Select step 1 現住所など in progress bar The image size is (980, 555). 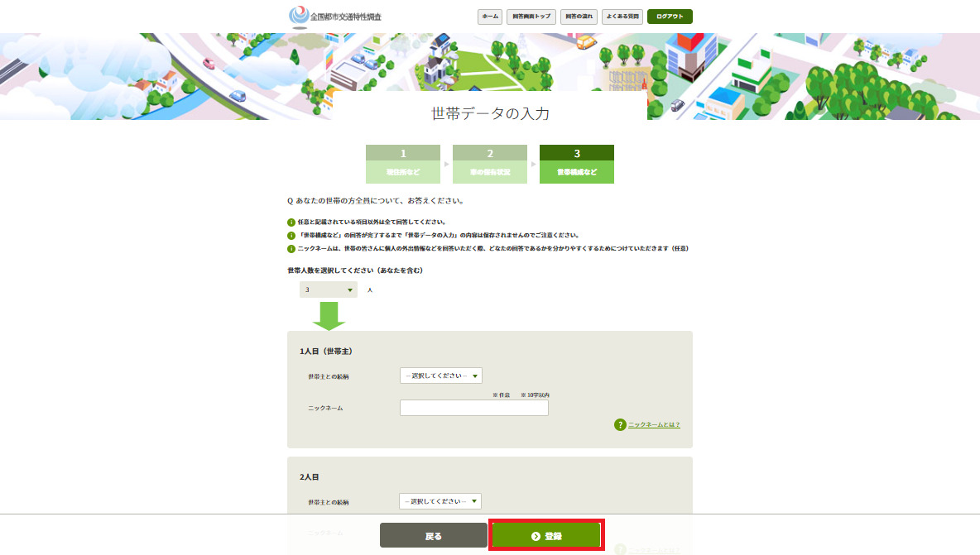tap(403, 164)
